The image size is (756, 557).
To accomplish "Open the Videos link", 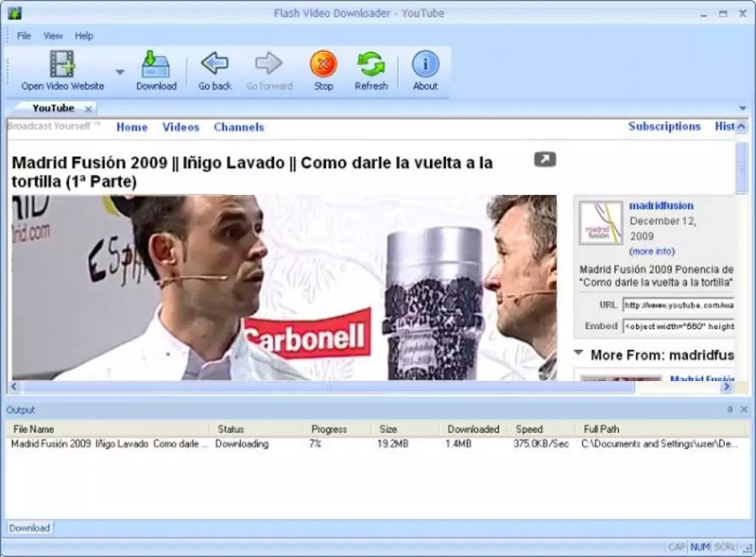I will point(180,127).
